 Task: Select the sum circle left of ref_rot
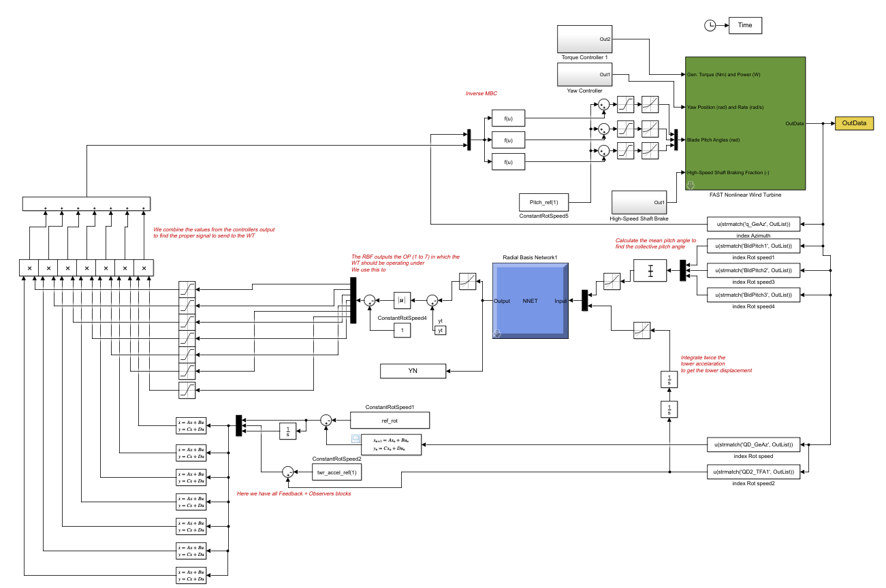click(x=326, y=420)
